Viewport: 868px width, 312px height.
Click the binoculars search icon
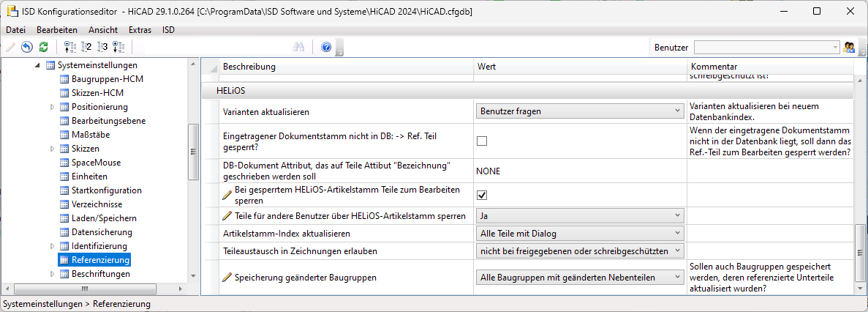(299, 47)
